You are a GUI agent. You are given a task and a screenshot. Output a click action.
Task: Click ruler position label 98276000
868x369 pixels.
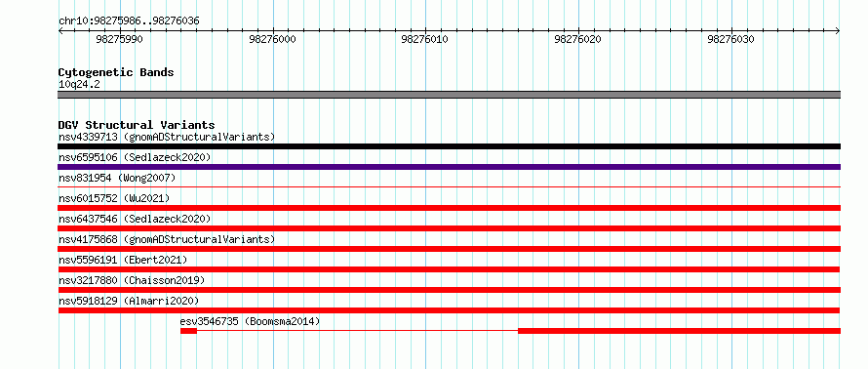pyautogui.click(x=273, y=39)
